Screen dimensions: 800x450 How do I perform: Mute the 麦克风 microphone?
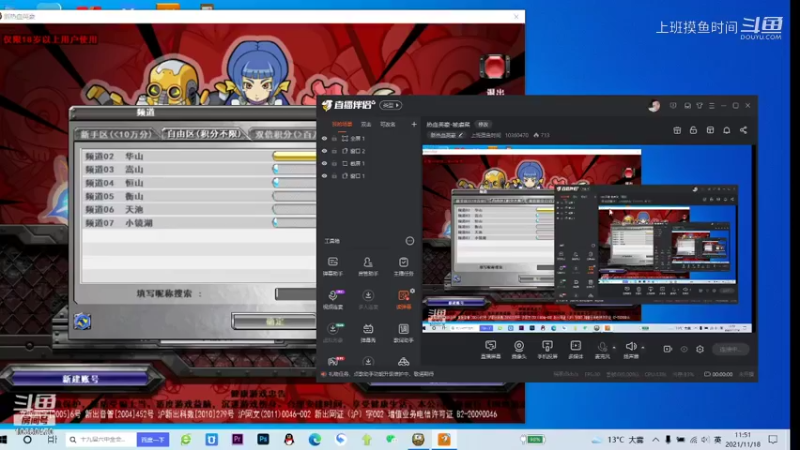click(x=603, y=349)
